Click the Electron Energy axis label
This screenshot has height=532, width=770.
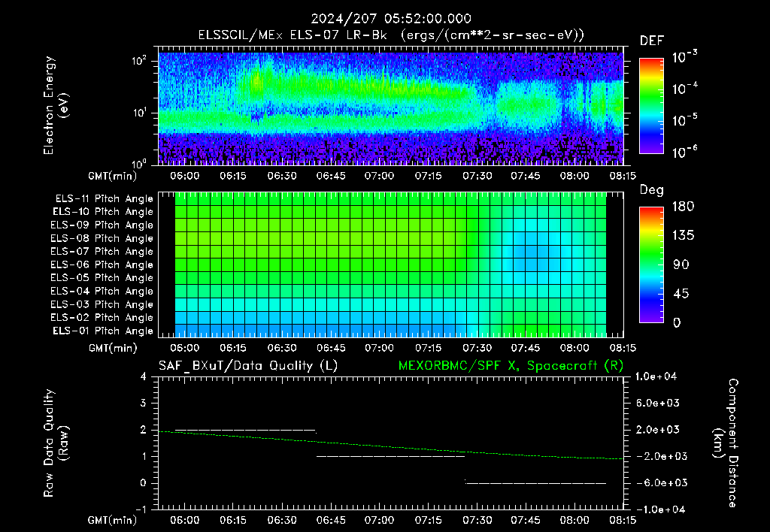pyautogui.click(x=56, y=105)
